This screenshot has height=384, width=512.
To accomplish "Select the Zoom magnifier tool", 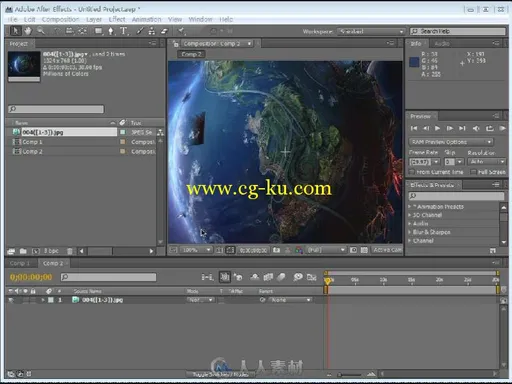I will click(x=41, y=31).
